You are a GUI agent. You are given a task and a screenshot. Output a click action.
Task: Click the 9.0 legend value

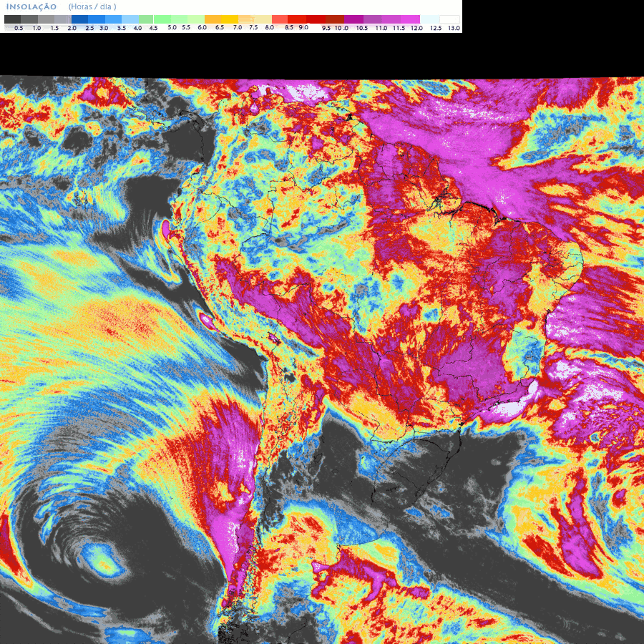pos(303,27)
